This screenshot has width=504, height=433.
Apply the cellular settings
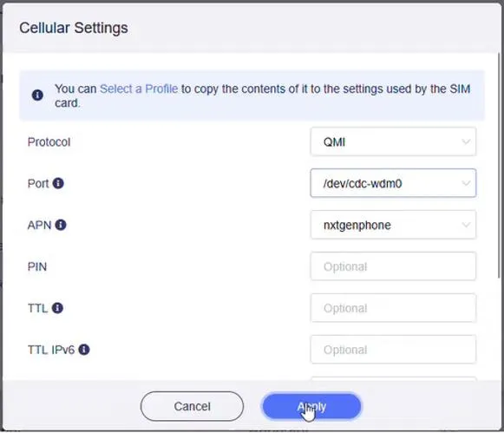click(x=311, y=406)
